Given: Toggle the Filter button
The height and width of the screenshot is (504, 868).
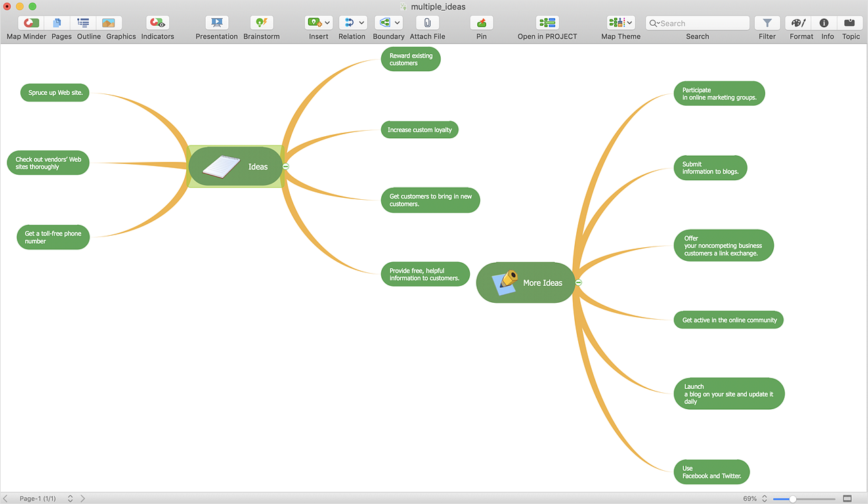Looking at the screenshot, I should point(767,23).
